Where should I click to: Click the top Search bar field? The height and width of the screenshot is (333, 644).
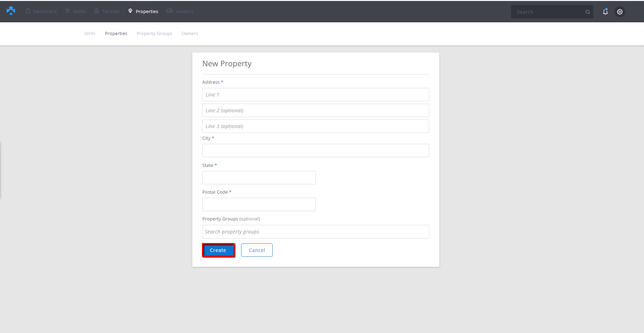click(x=552, y=12)
